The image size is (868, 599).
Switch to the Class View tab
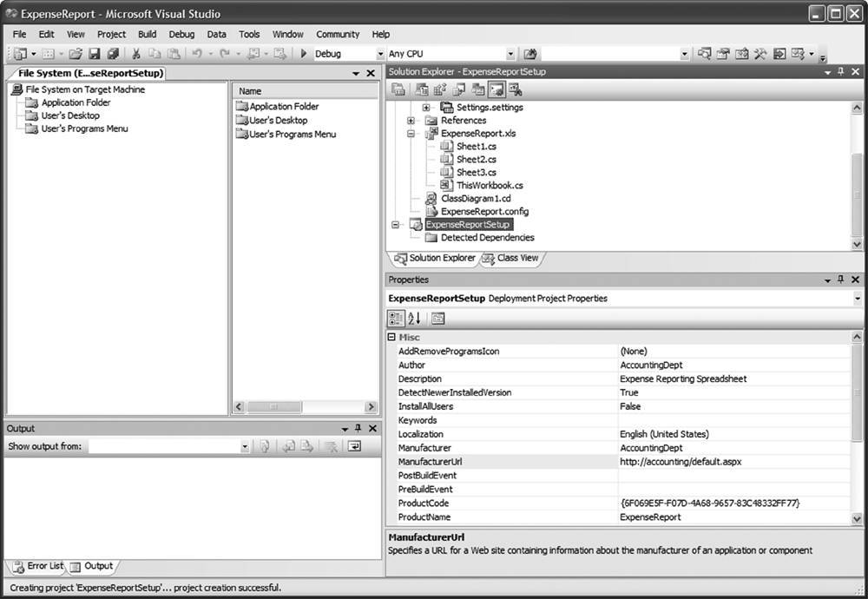[x=511, y=258]
